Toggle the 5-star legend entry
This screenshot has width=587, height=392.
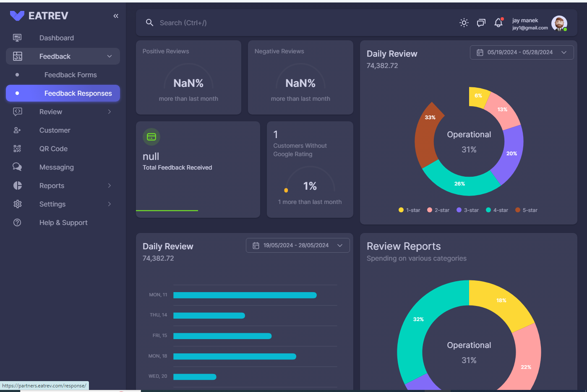pos(526,210)
